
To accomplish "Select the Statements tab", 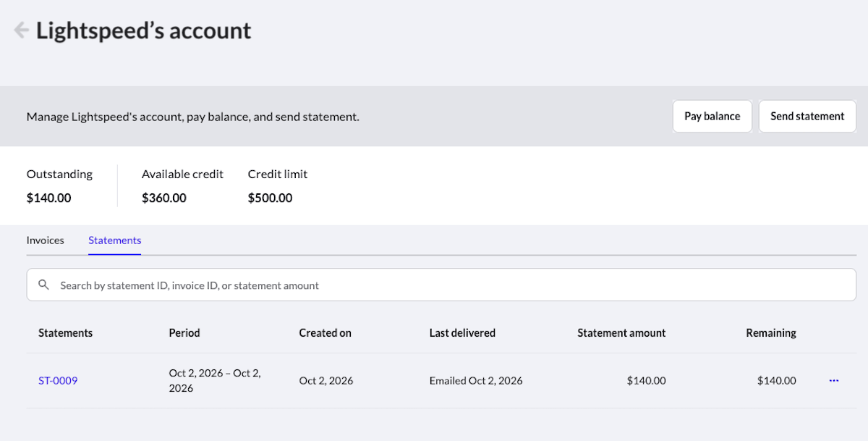I will pos(115,240).
